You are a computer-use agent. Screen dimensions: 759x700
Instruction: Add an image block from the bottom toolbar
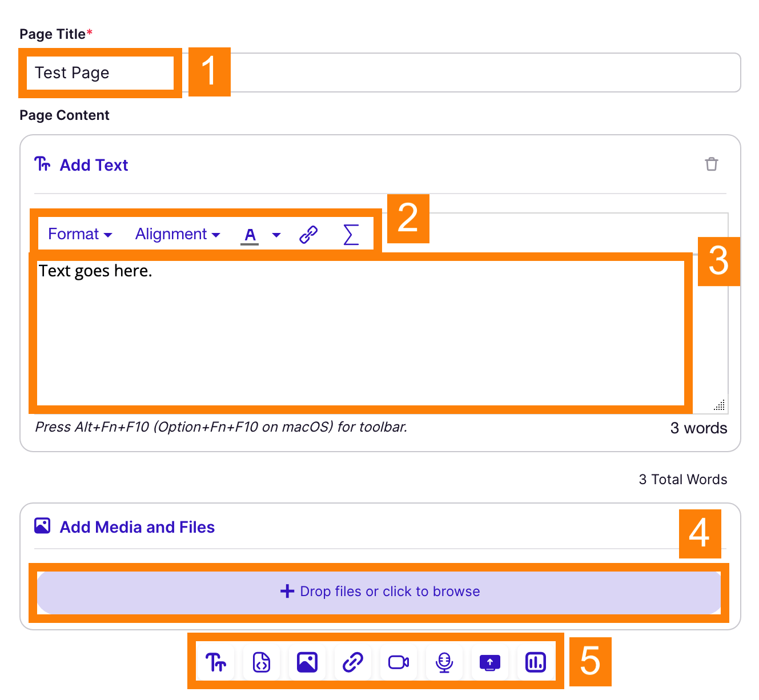click(307, 662)
